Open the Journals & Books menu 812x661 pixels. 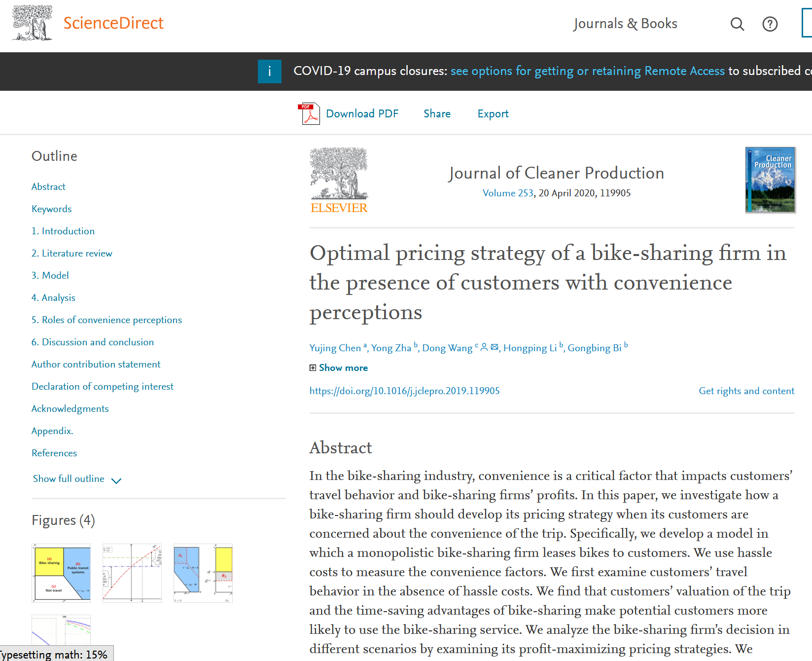click(x=625, y=24)
